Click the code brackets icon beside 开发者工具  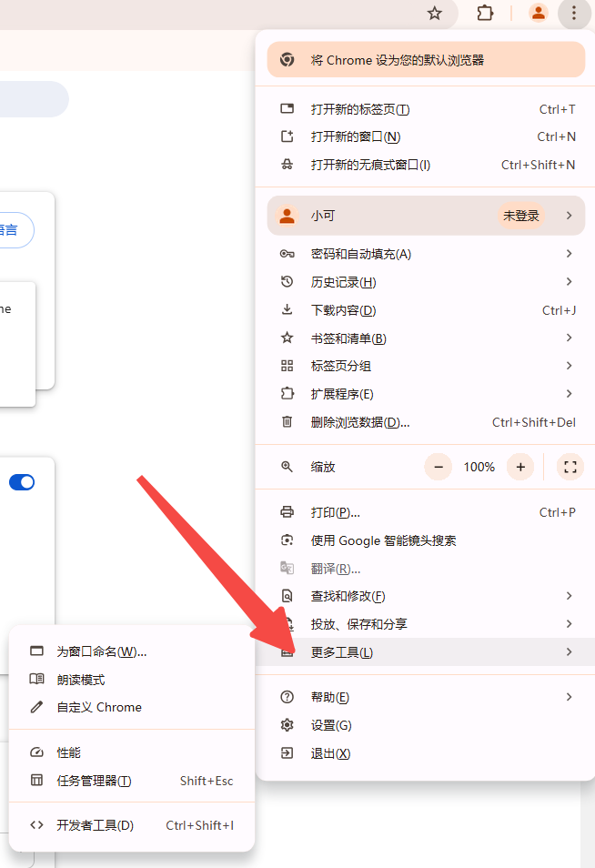pos(36,825)
